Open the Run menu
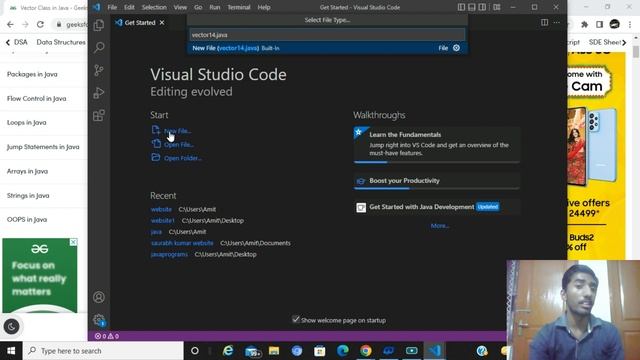 [215, 7]
